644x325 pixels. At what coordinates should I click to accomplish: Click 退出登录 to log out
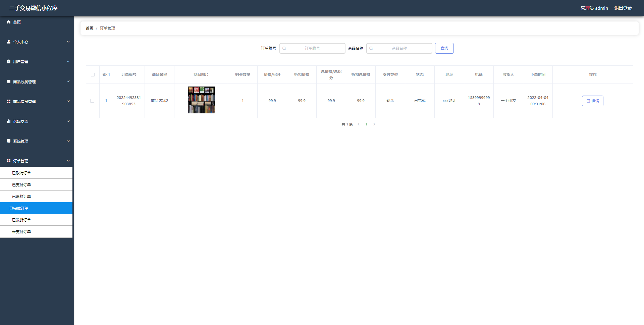[x=623, y=8]
